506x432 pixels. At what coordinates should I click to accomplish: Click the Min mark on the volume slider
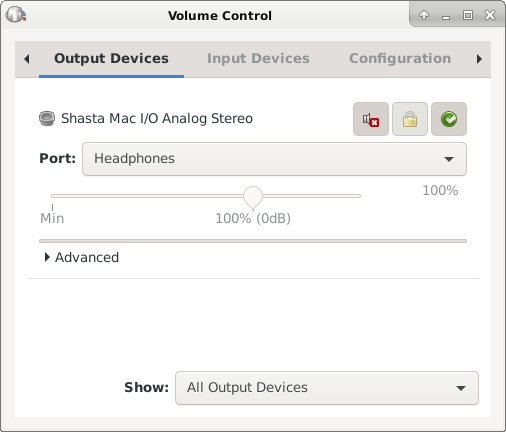click(x=52, y=218)
